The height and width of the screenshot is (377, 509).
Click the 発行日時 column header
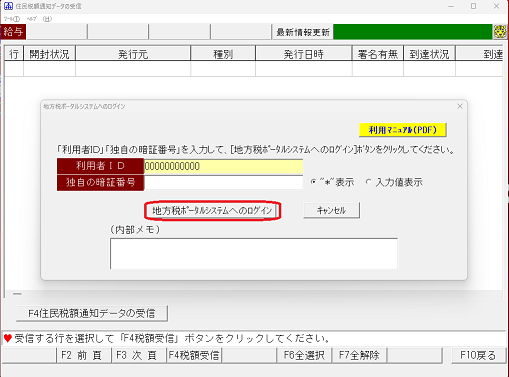(304, 54)
